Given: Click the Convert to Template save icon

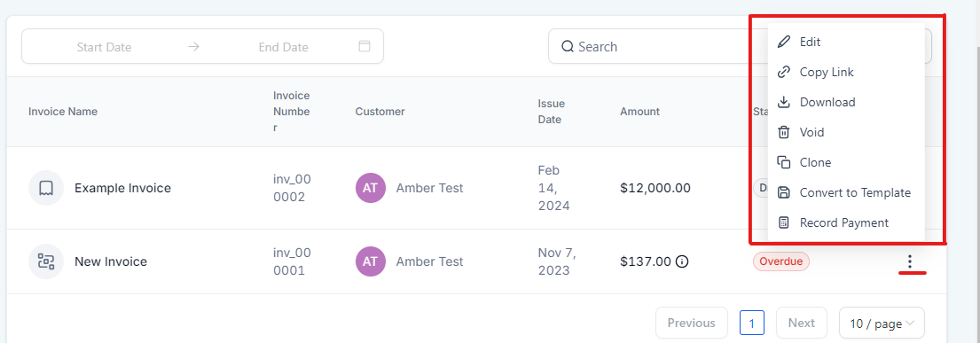Looking at the screenshot, I should [783, 192].
